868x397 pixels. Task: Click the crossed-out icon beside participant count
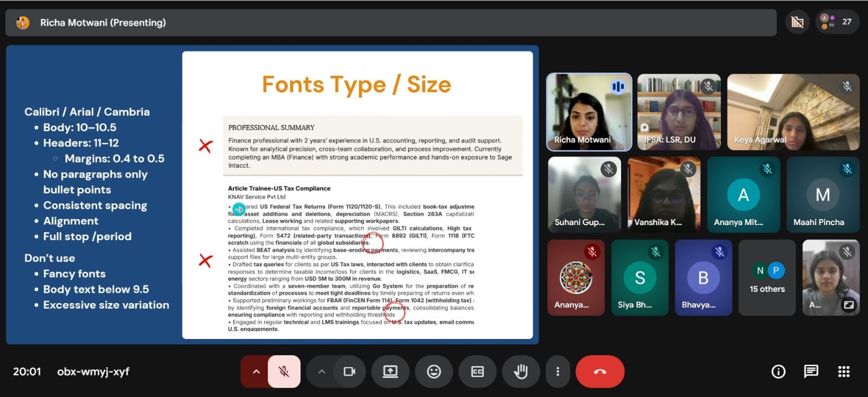tap(797, 22)
